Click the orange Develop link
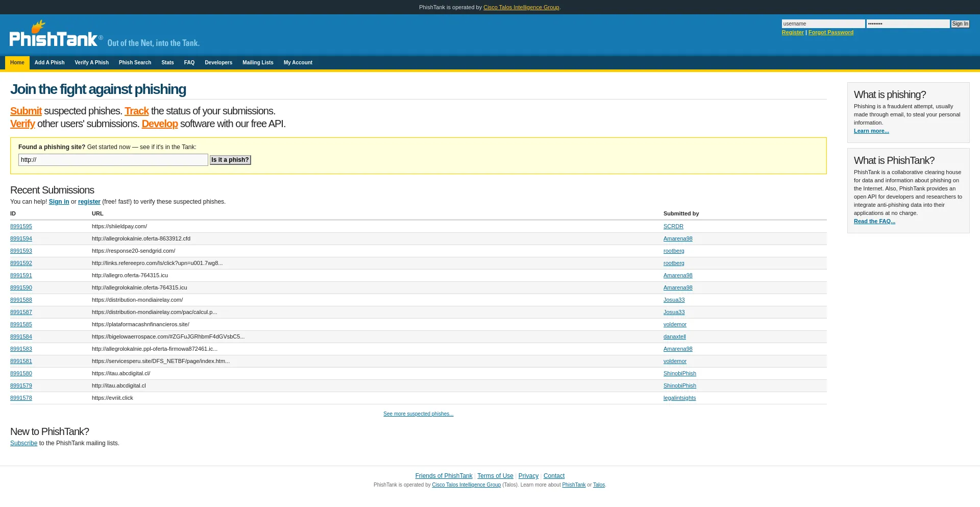This screenshot has height=507, width=980. tap(160, 124)
